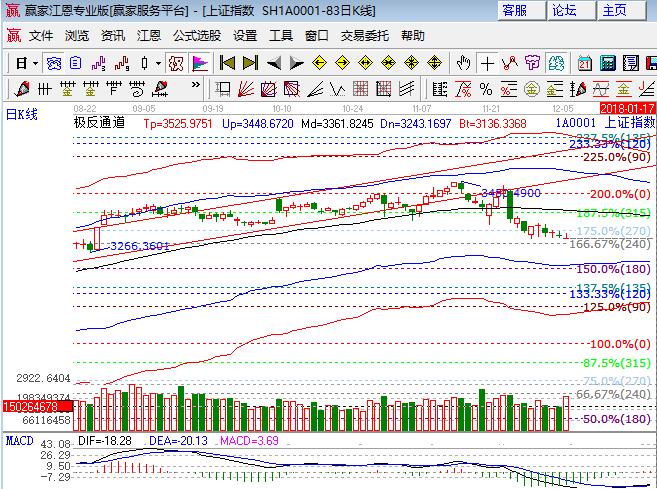
Task: Expand hidden toolbar items with >> chevron
Action: (649, 63)
